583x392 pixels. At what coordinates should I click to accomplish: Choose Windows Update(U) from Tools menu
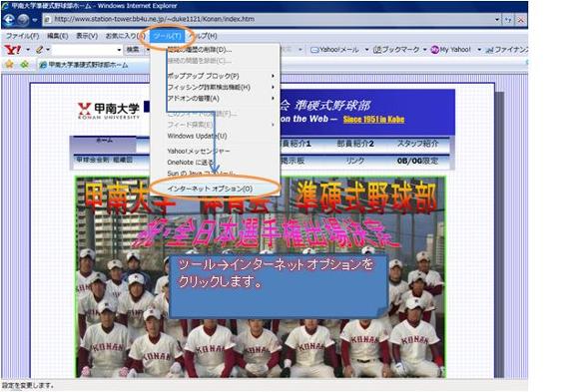tap(197, 136)
